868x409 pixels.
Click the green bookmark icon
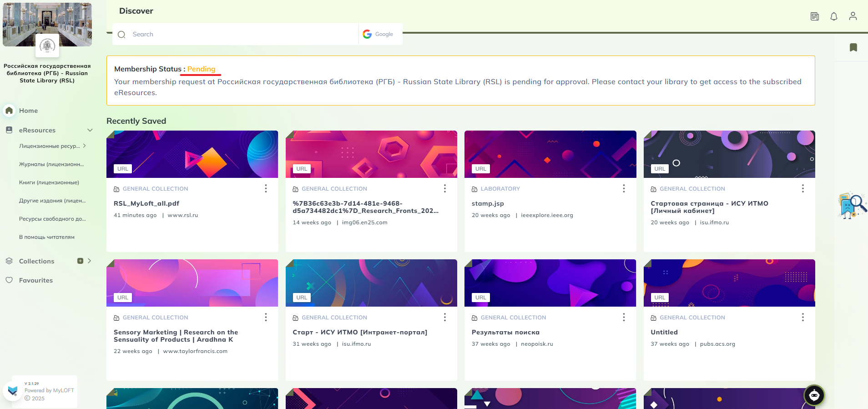(x=853, y=47)
